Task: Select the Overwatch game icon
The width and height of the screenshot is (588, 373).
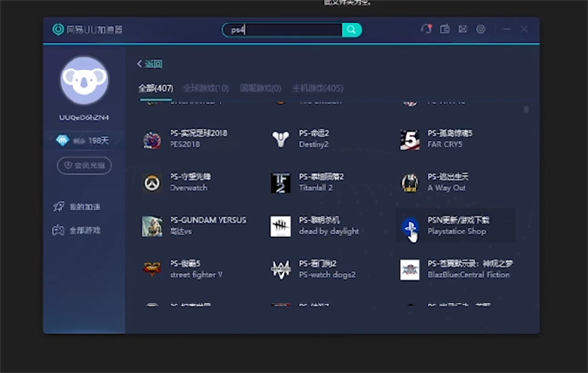Action: tap(152, 183)
